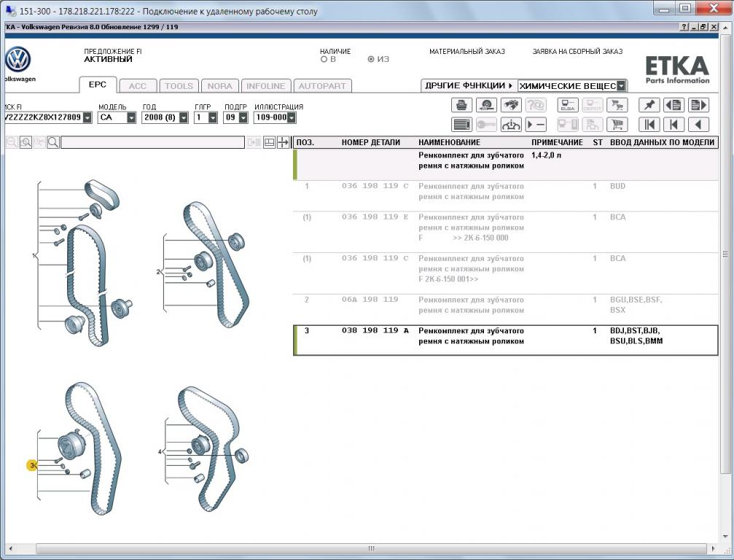This screenshot has height=560, width=734.
Task: Select the 'В' availability radio button
Action: coord(324,60)
